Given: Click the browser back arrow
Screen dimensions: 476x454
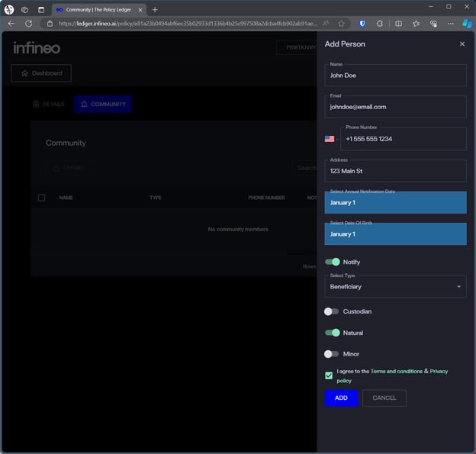Looking at the screenshot, I should (11, 24).
